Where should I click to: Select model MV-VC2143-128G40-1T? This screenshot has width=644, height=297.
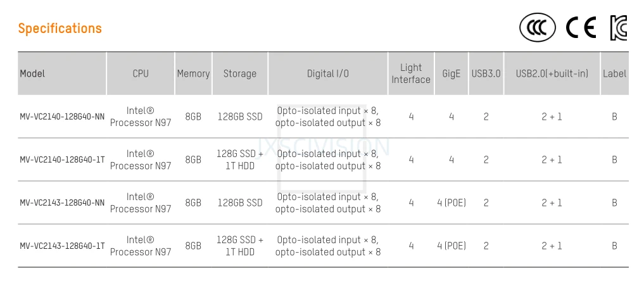[62, 246]
